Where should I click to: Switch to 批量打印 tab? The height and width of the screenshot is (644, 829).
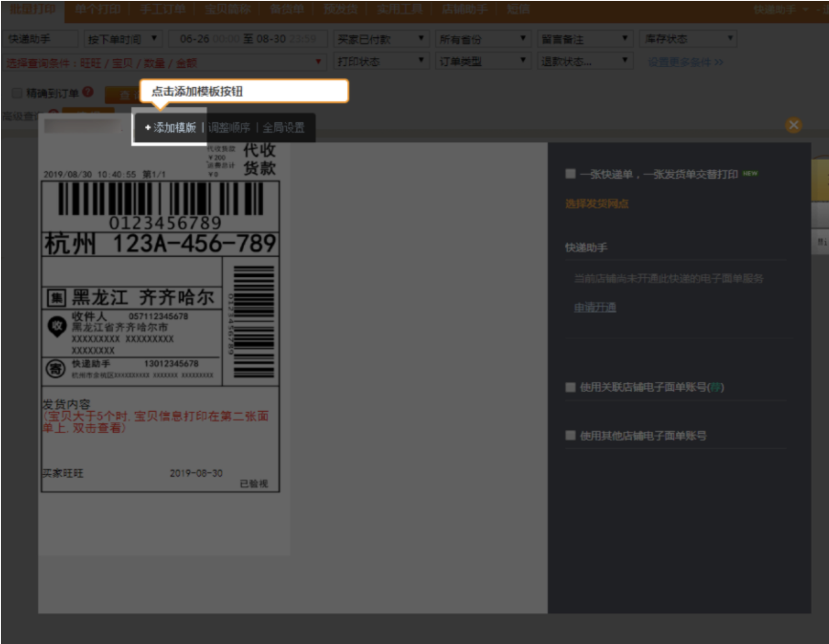[x=33, y=10]
